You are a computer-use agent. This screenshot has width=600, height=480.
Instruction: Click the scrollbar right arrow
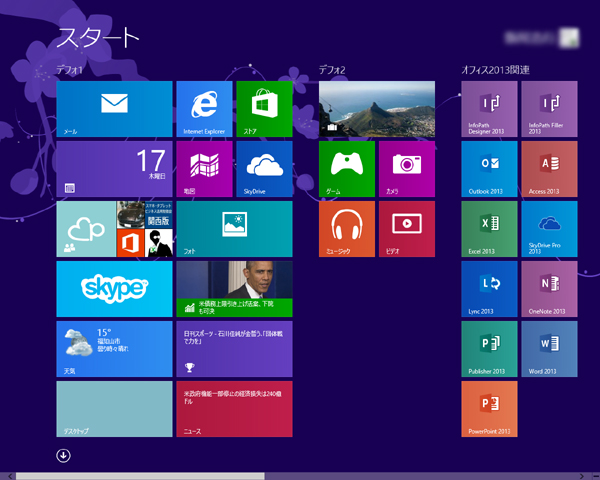(581, 476)
